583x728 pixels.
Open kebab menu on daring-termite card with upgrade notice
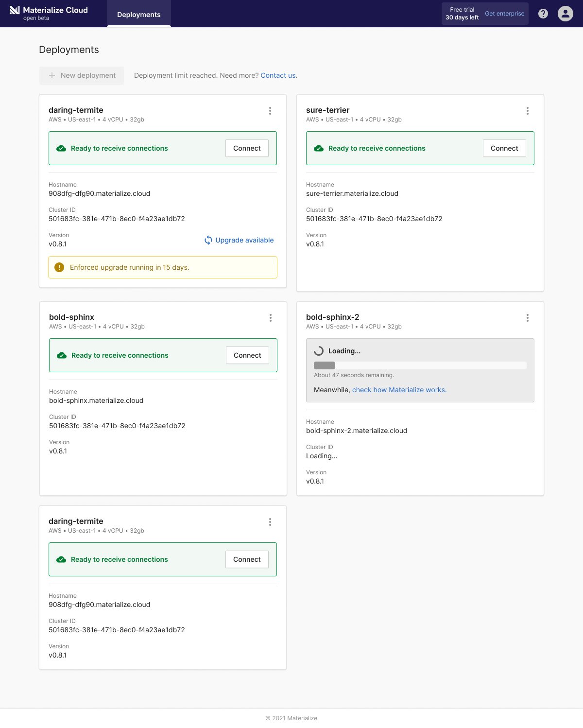pos(270,111)
